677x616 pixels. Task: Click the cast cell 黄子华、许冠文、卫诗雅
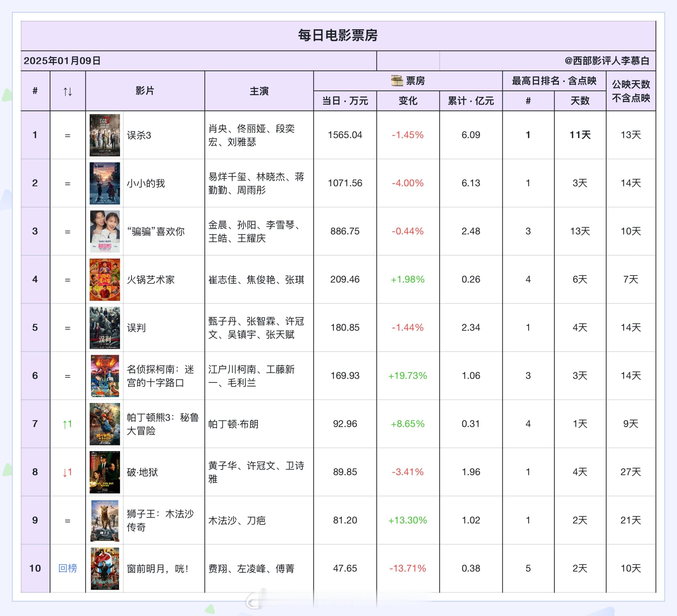[256, 472]
